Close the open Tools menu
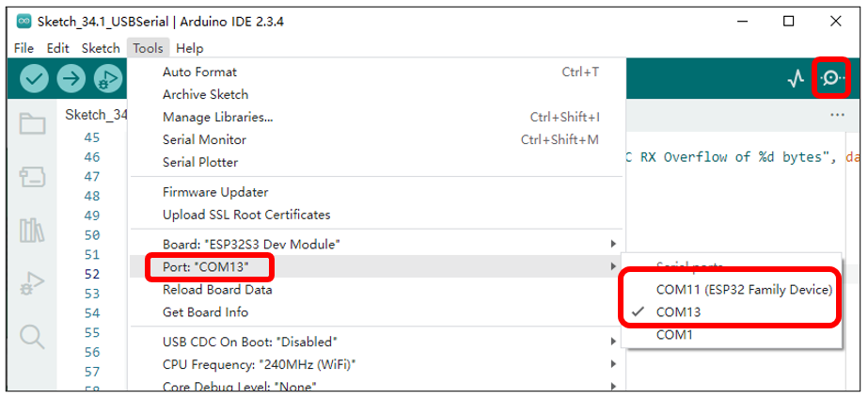868x399 pixels. click(148, 48)
